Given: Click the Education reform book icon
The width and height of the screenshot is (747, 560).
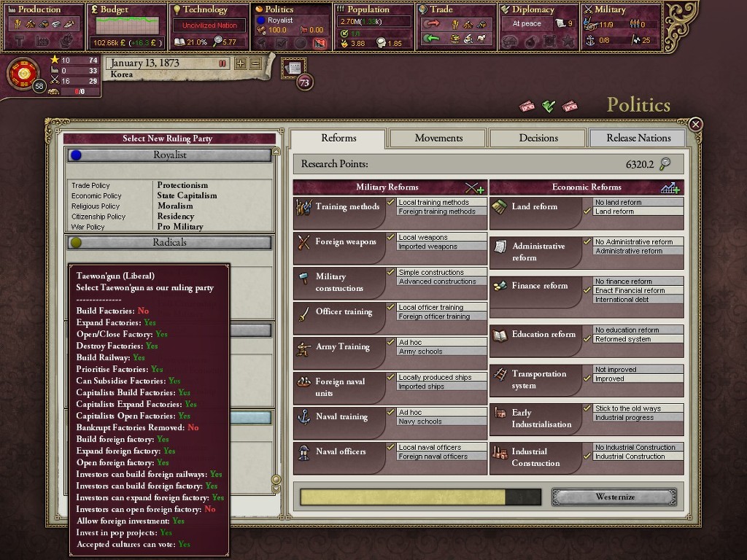Looking at the screenshot, I should [500, 335].
